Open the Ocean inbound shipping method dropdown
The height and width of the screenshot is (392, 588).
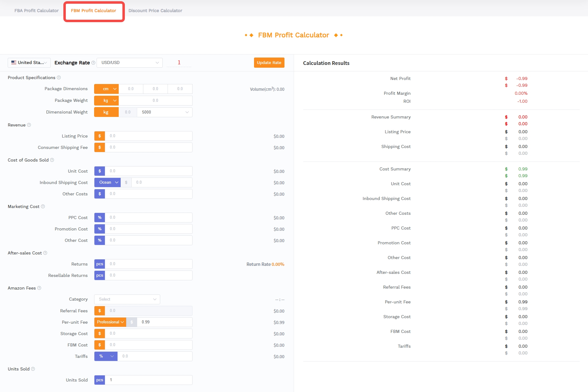pyautogui.click(x=107, y=182)
